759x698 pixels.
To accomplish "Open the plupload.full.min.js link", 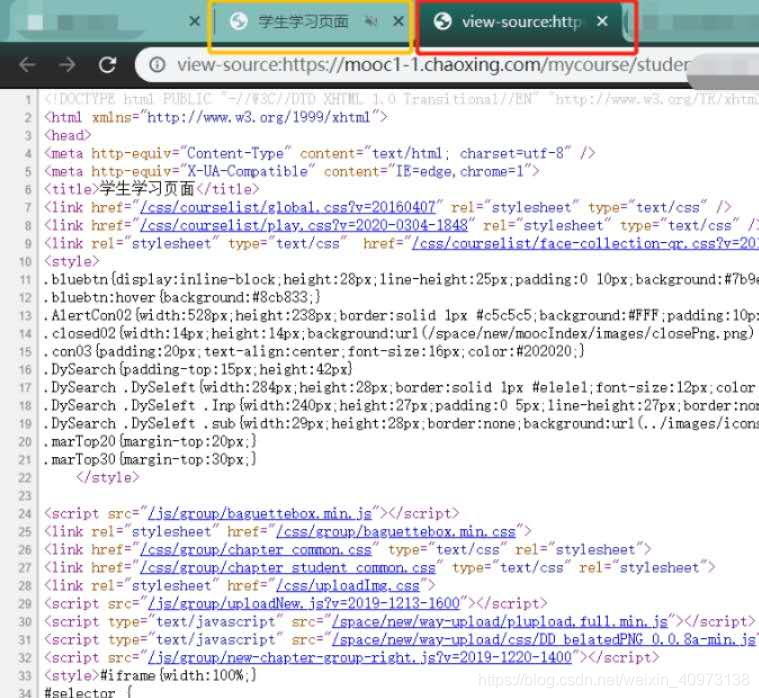I will (500, 622).
